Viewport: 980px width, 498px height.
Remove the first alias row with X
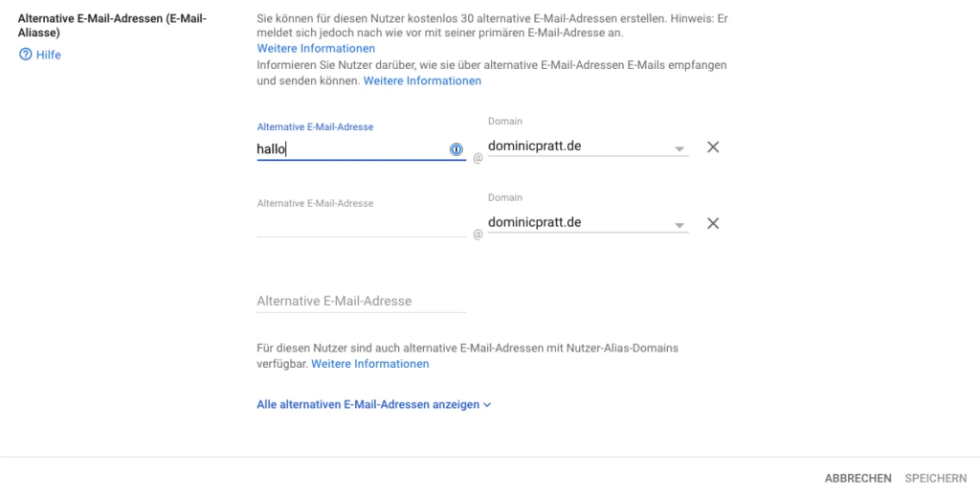tap(712, 147)
